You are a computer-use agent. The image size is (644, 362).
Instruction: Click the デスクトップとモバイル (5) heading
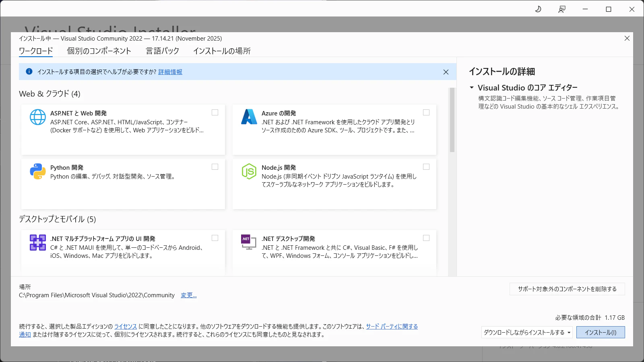[58, 219]
